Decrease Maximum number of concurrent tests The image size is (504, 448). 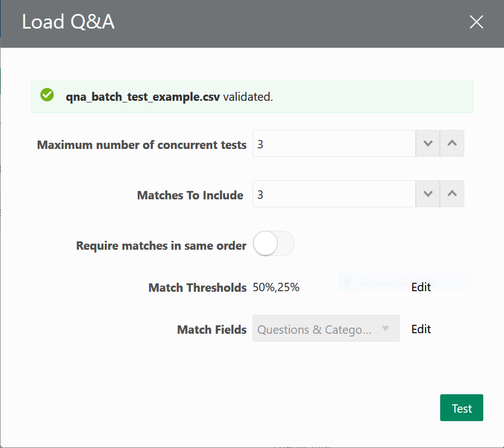pyautogui.click(x=427, y=143)
